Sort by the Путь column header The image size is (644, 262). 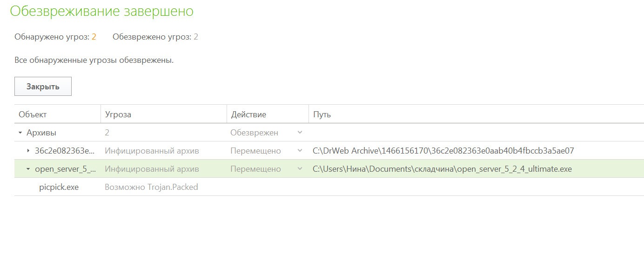coord(322,114)
